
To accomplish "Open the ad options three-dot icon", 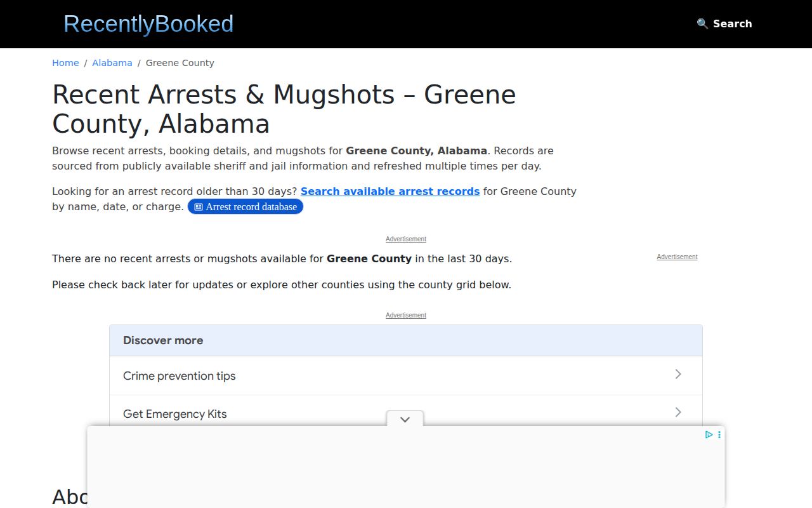I will coord(719,435).
